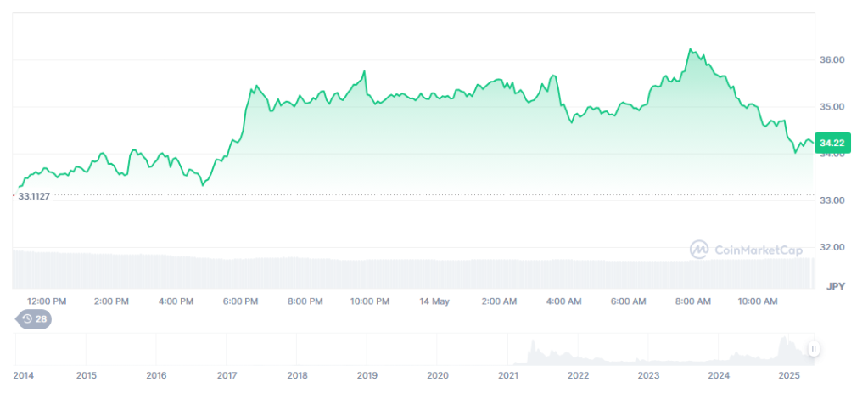Select the 6:00 PM time axis label

240,301
